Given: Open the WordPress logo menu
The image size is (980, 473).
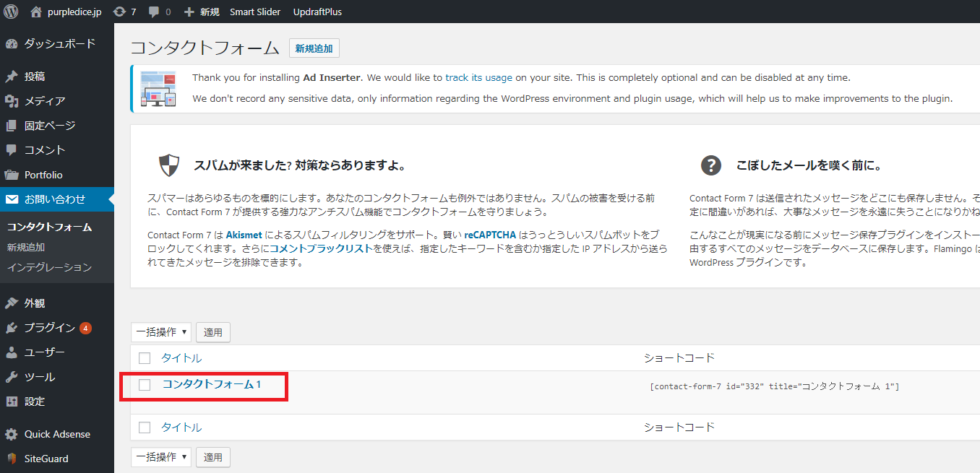Looking at the screenshot, I should point(12,12).
